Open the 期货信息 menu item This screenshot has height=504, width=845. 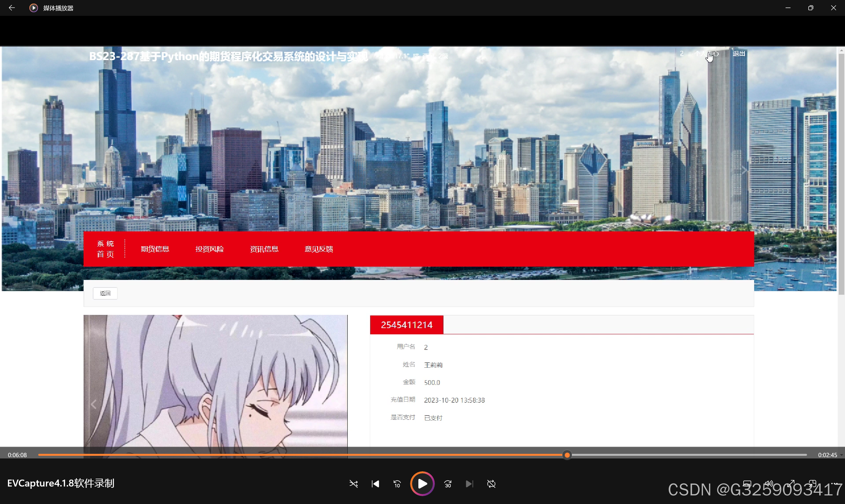point(155,249)
